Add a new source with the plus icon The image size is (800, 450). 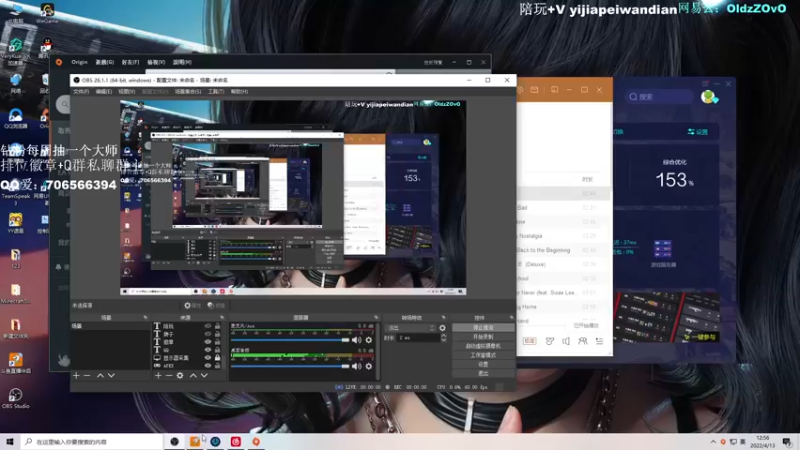158,376
